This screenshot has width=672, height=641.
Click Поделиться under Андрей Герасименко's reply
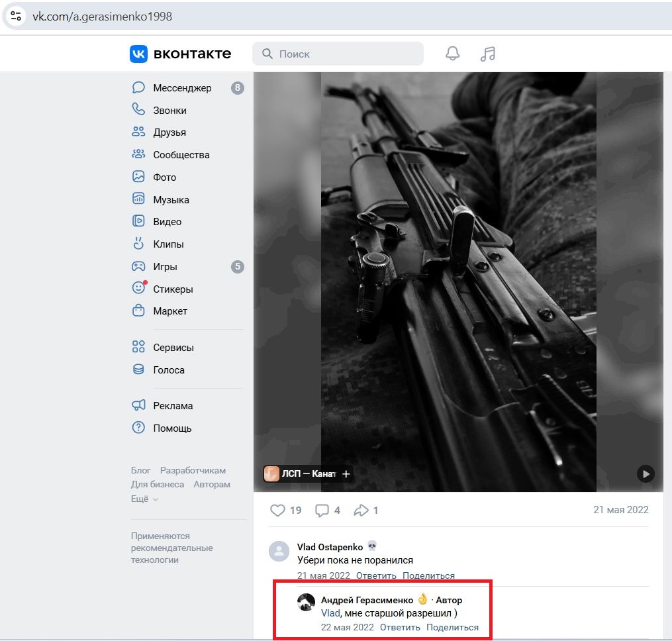[452, 627]
